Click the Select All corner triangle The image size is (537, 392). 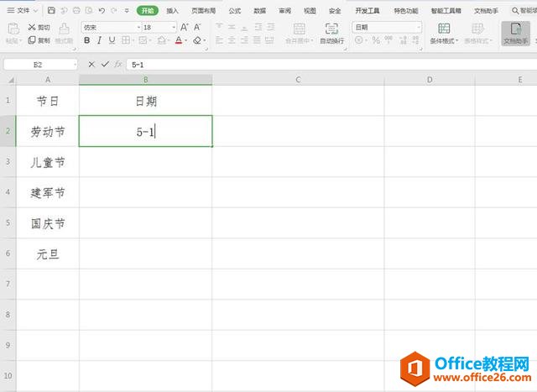tap(11, 80)
